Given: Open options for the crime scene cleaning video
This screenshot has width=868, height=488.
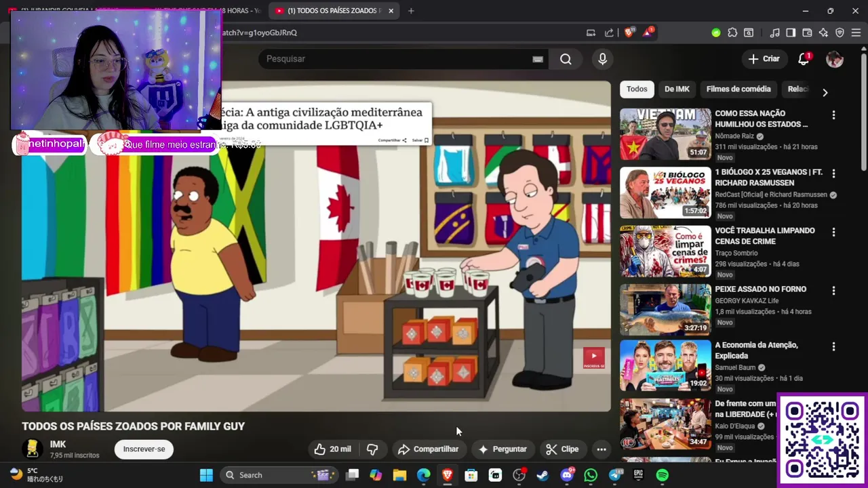Looking at the screenshot, I should pos(833,232).
